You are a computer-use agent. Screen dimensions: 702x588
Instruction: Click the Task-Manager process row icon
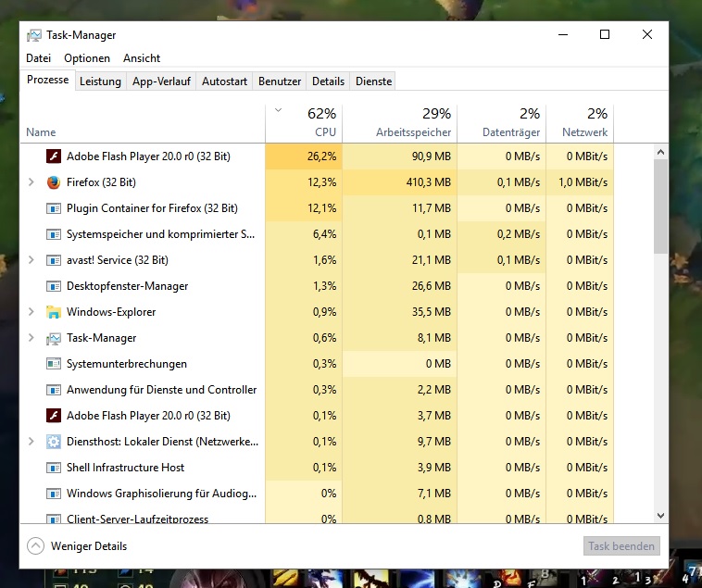[x=54, y=338]
